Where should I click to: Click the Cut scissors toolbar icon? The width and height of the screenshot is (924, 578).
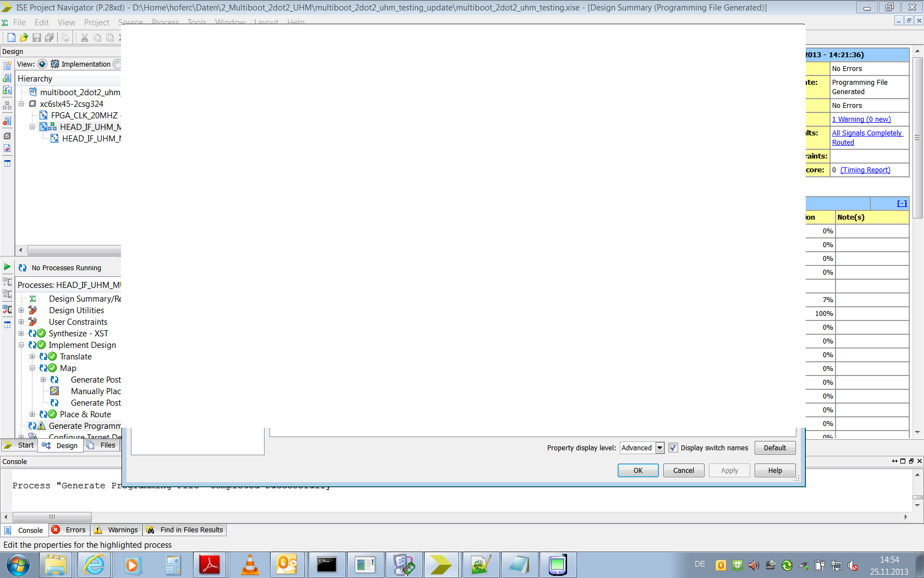(x=85, y=37)
